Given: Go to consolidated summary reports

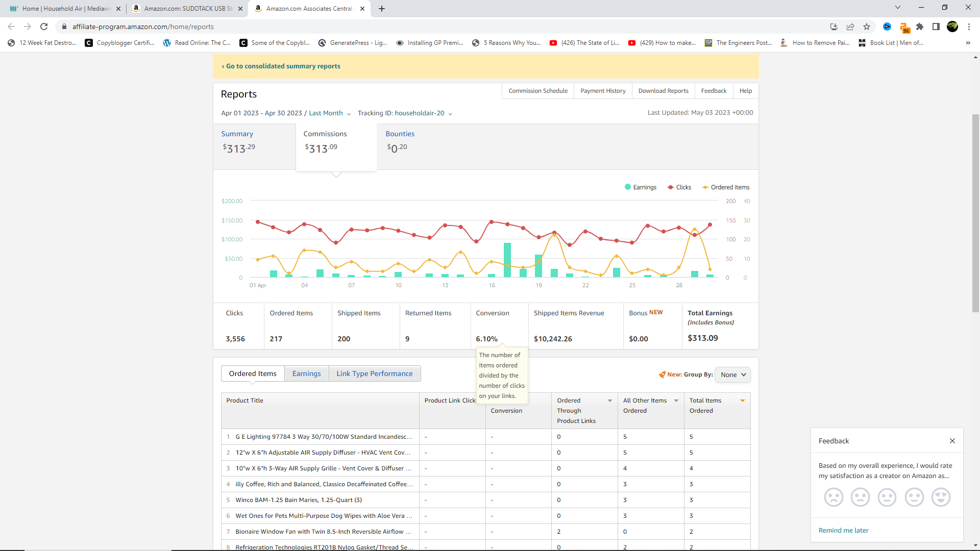Looking at the screenshot, I should point(281,66).
